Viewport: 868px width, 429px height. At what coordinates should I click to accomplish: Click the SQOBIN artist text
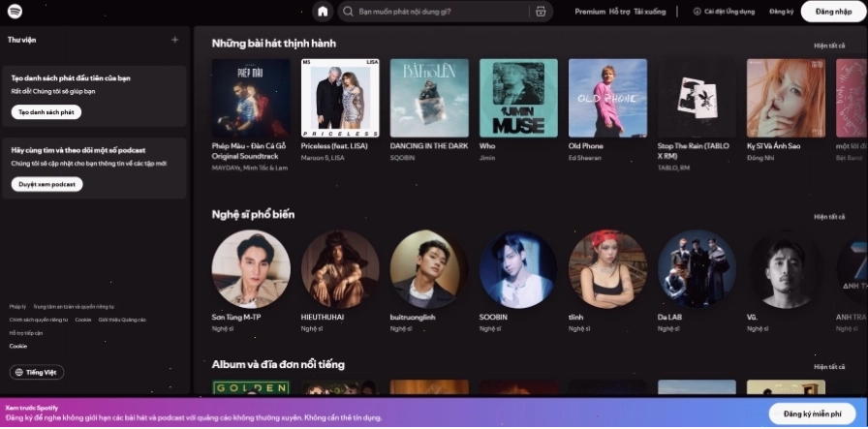(402, 158)
